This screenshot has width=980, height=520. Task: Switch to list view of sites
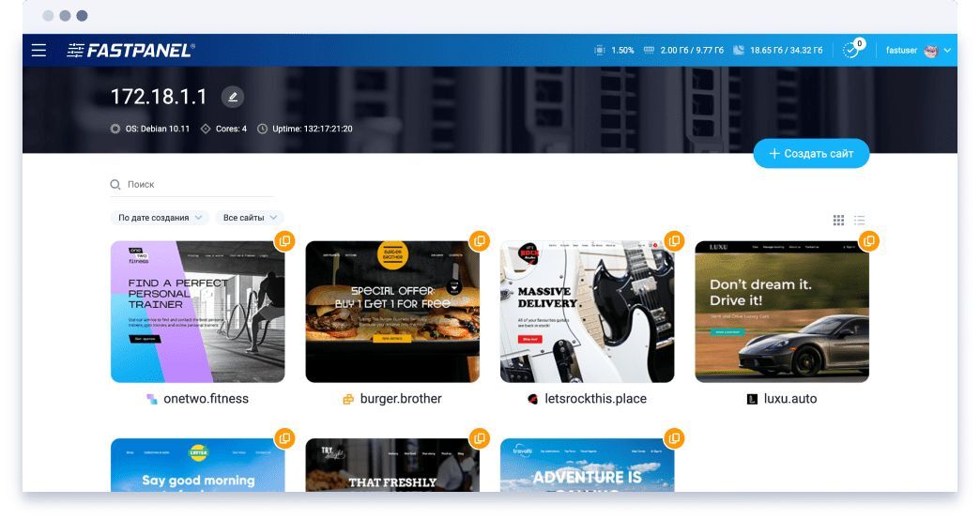[859, 220]
